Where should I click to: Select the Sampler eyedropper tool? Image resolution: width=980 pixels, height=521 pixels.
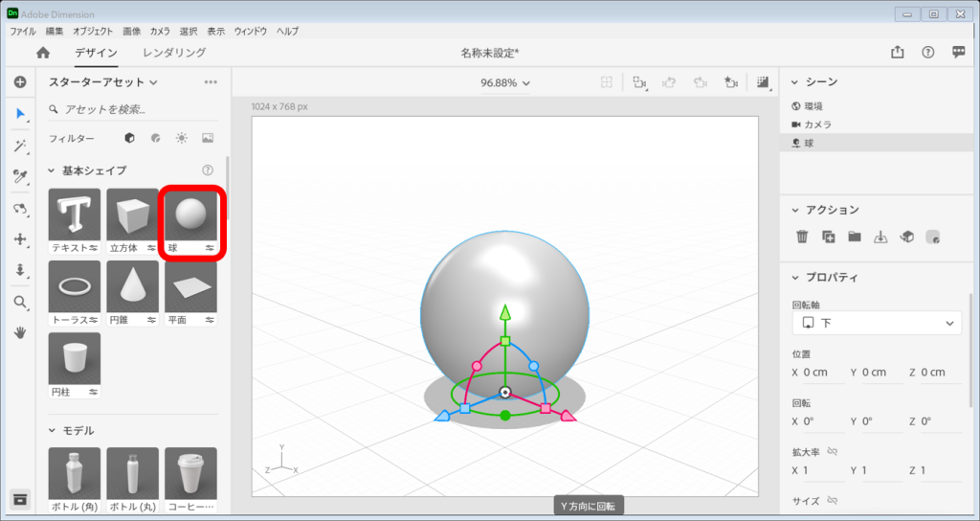pos(19,176)
